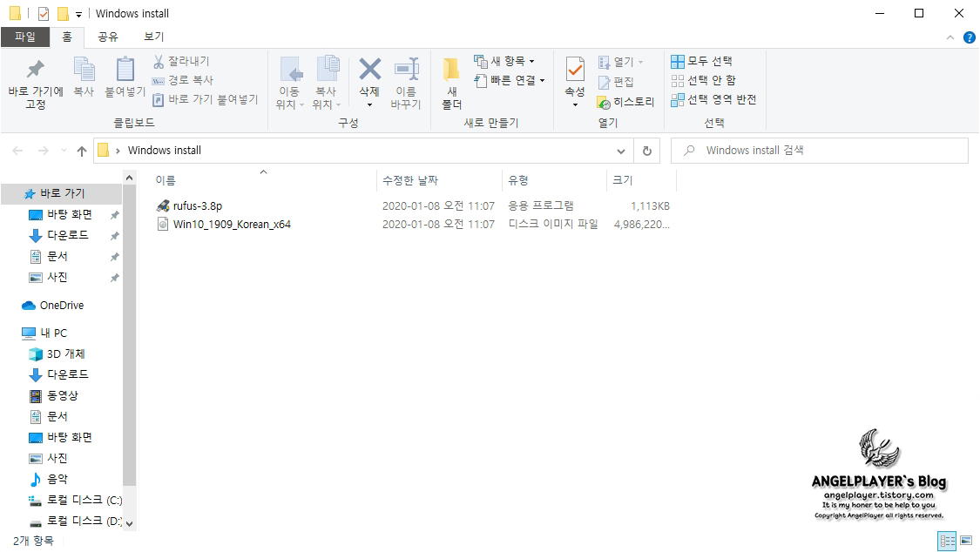This screenshot has height=552, width=980.
Task: Click the refresh button beside address bar
Action: pos(647,151)
